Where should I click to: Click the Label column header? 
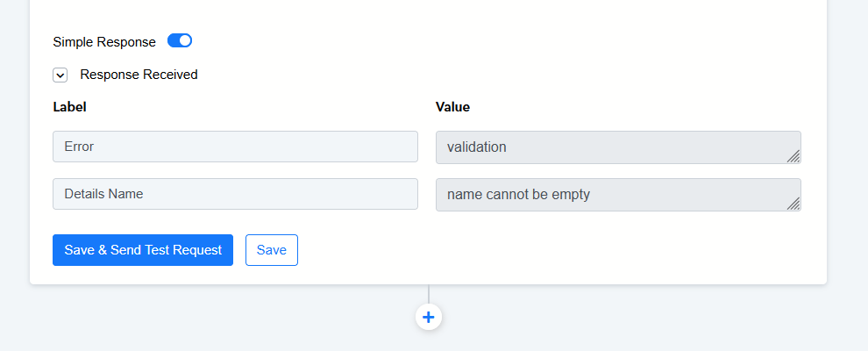coord(69,107)
